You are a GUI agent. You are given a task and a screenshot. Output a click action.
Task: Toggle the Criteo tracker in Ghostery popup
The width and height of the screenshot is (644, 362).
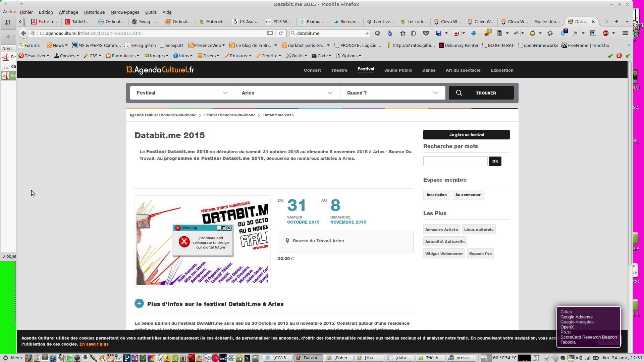566,312
